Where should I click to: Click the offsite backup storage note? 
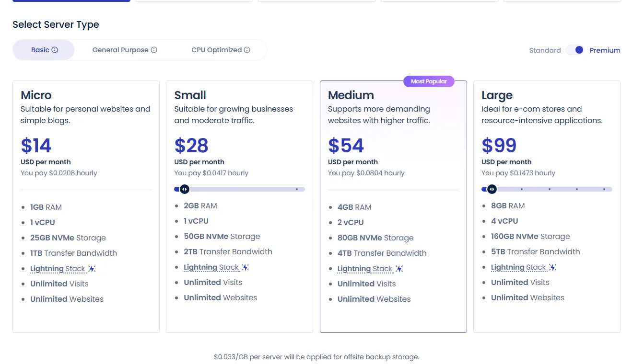(x=316, y=357)
